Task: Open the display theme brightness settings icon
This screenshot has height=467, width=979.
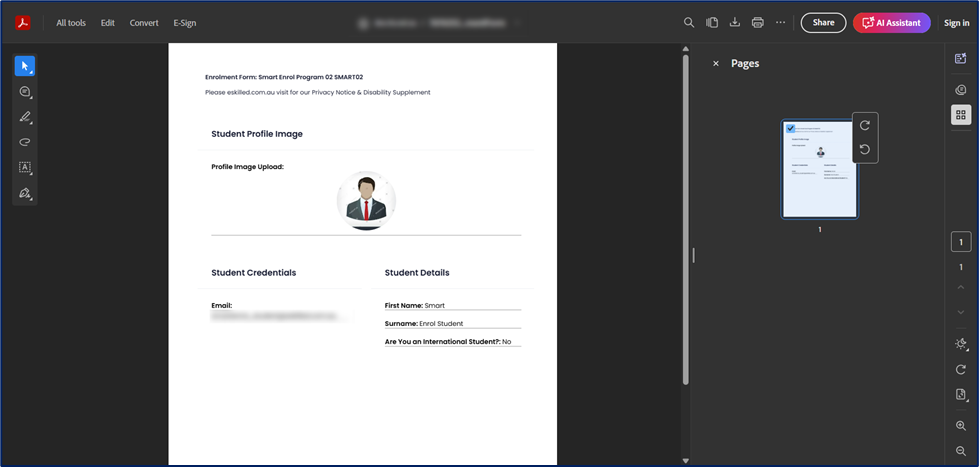Action: tap(961, 344)
